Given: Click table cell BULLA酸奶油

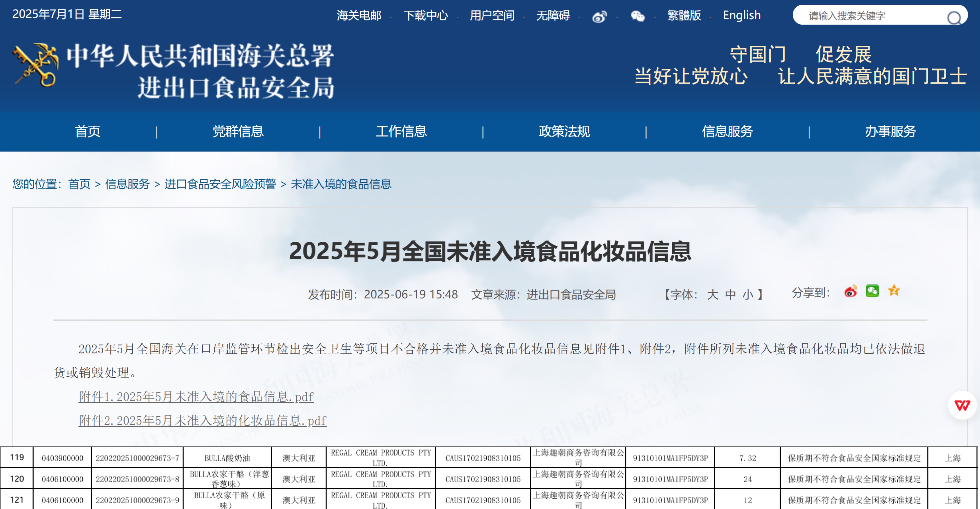Looking at the screenshot, I should [227, 458].
